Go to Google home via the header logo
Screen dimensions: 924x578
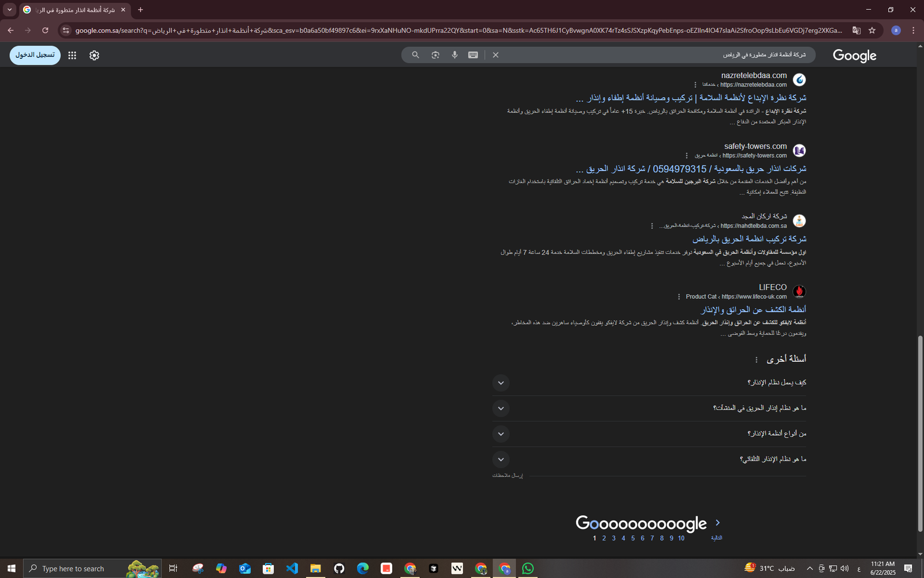[x=855, y=55]
